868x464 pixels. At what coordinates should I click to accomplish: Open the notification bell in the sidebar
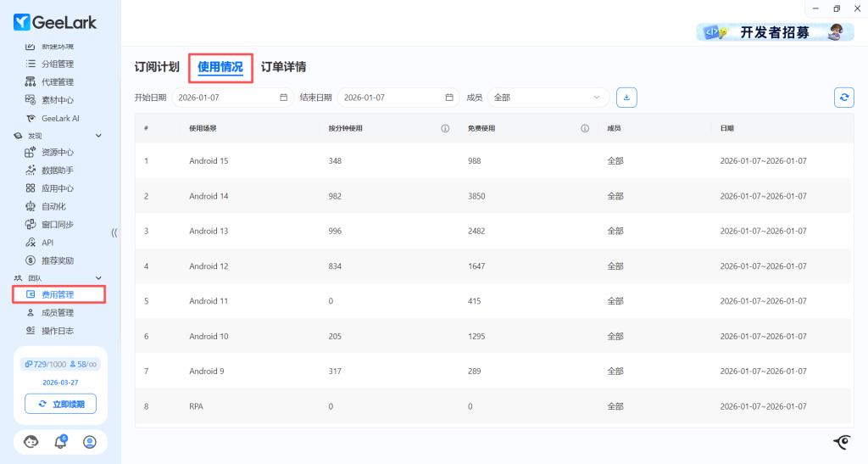coord(60,442)
